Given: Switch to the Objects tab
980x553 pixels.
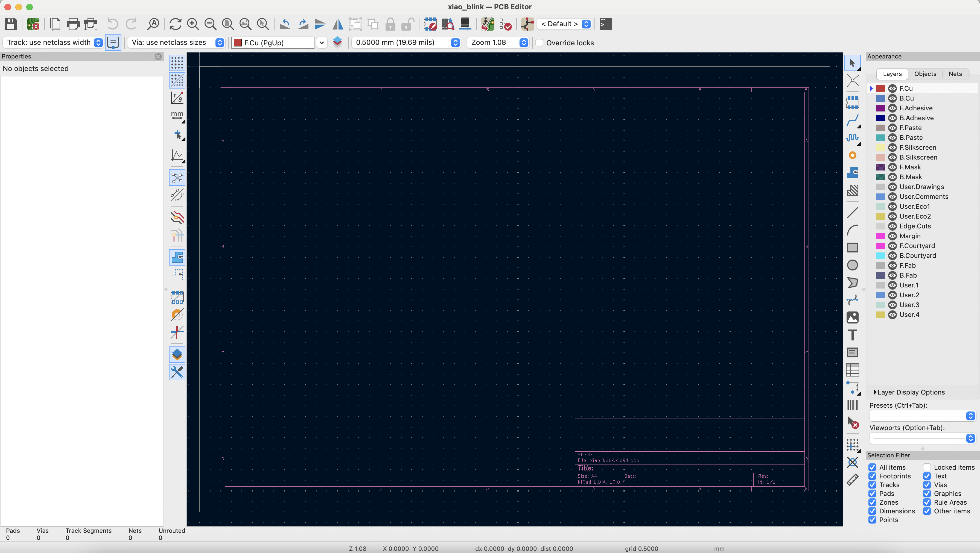Looking at the screenshot, I should 925,74.
